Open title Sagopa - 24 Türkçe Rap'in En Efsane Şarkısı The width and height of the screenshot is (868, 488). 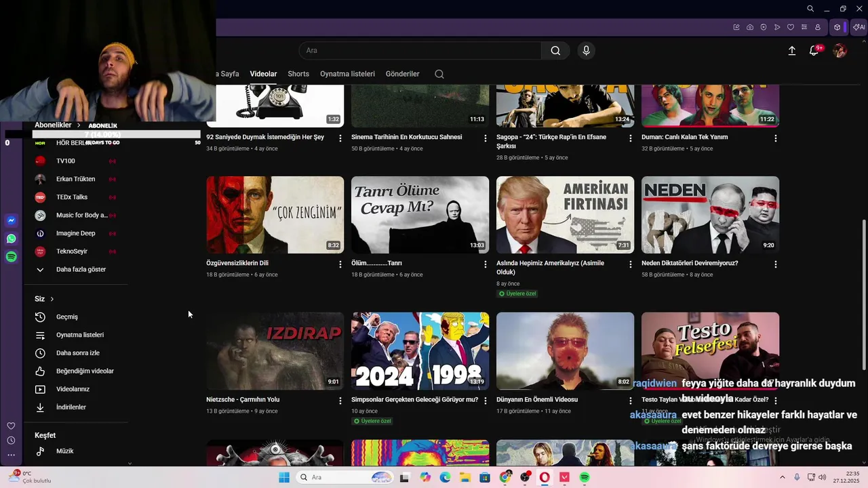click(551, 141)
